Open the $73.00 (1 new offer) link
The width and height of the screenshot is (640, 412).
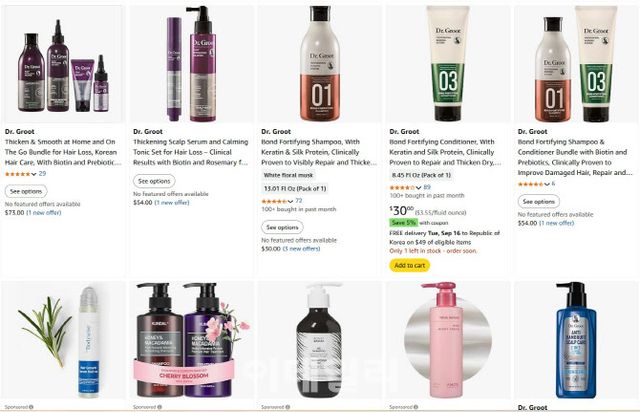(33, 213)
